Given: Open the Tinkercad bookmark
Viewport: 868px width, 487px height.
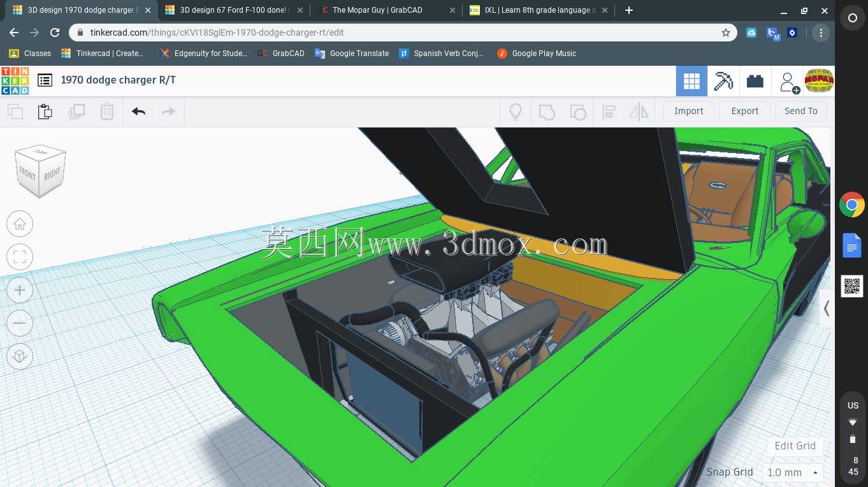Looking at the screenshot, I should coord(103,54).
